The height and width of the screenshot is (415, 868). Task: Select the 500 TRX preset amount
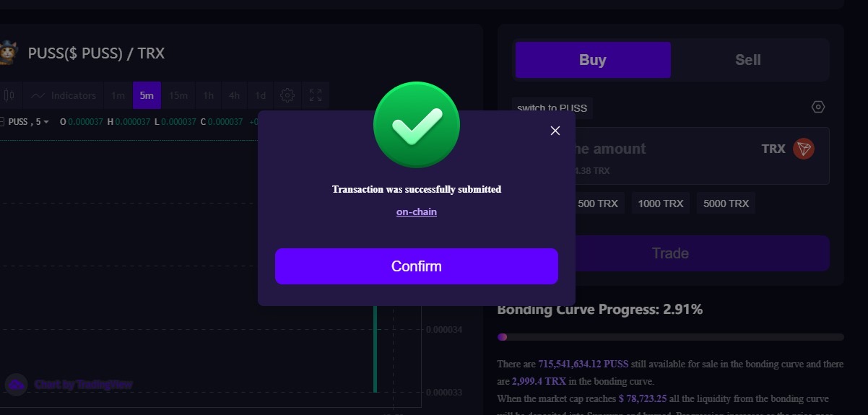(598, 204)
